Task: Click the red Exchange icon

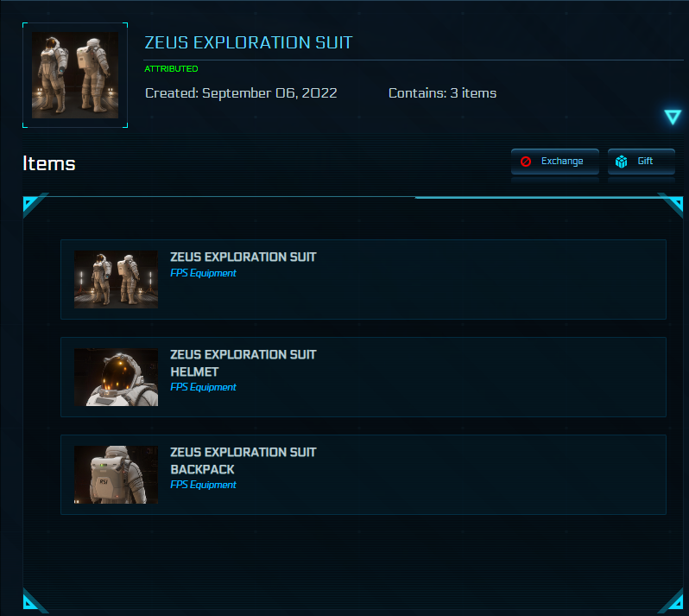Action: tap(526, 162)
